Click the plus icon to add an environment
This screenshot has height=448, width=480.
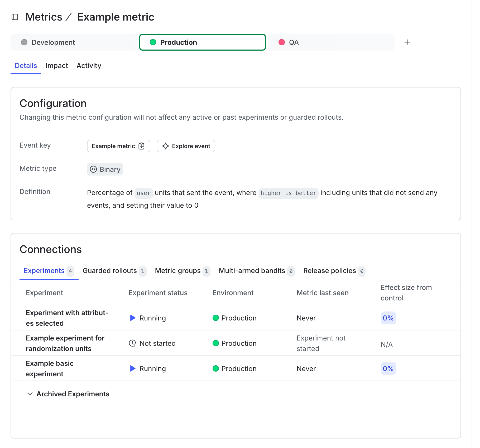407,42
